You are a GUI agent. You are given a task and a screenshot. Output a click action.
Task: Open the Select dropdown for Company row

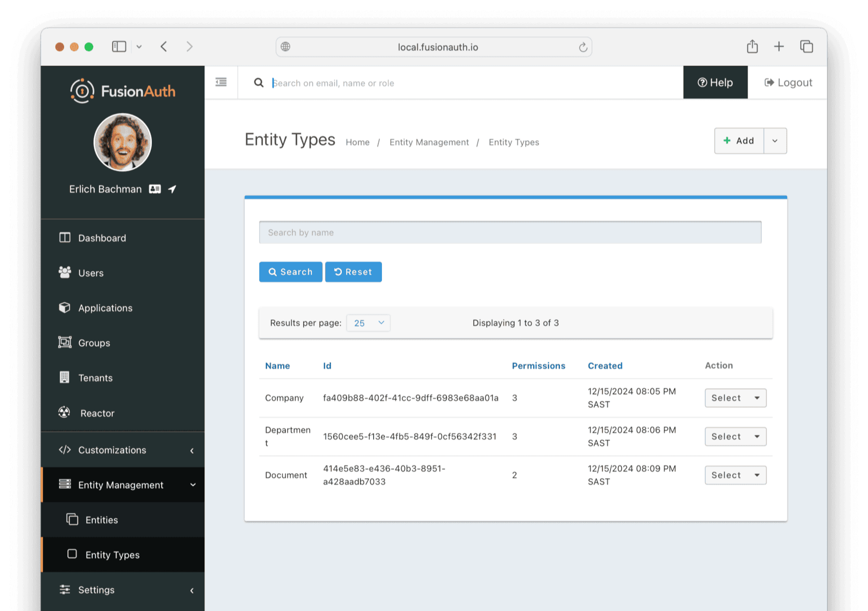click(735, 398)
